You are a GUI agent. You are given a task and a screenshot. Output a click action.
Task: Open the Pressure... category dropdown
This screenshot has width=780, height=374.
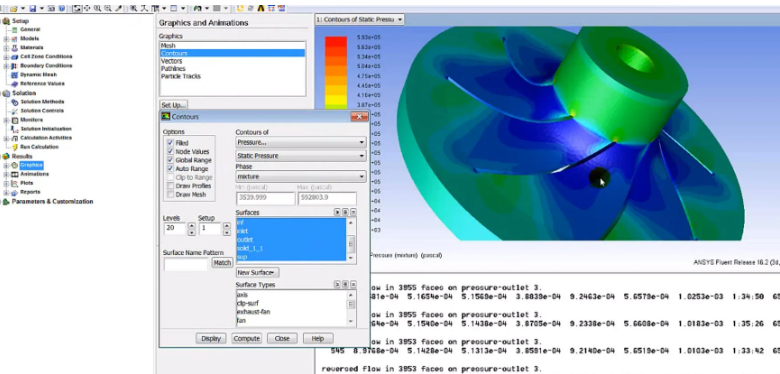[301, 142]
